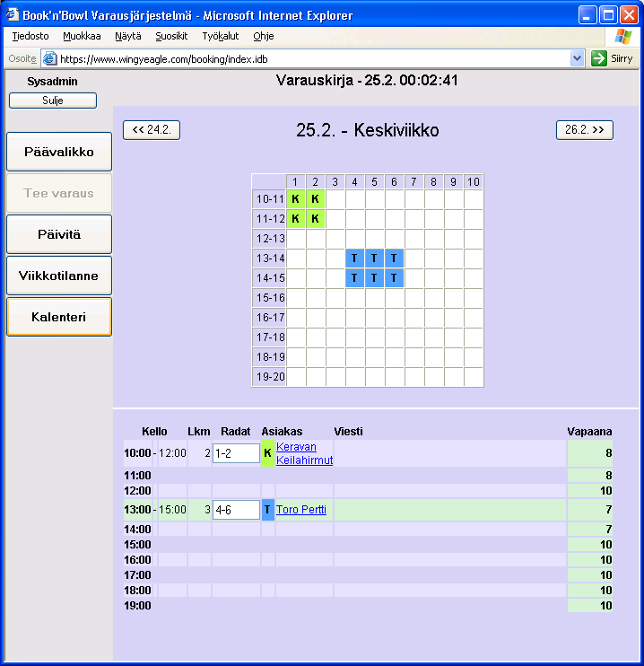This screenshot has width=644, height=666.
Task: Click the page icon in address bar
Action: (50, 58)
